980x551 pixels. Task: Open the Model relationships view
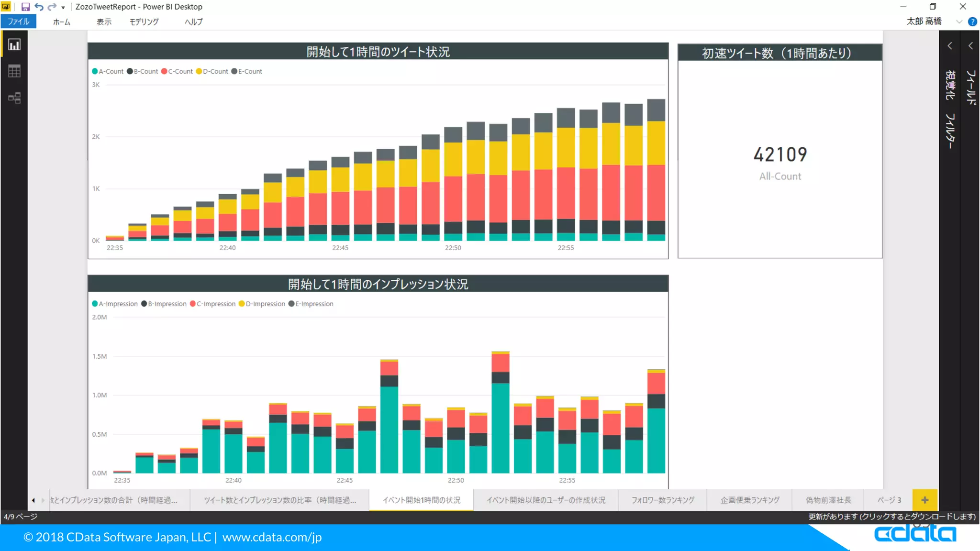coord(14,98)
